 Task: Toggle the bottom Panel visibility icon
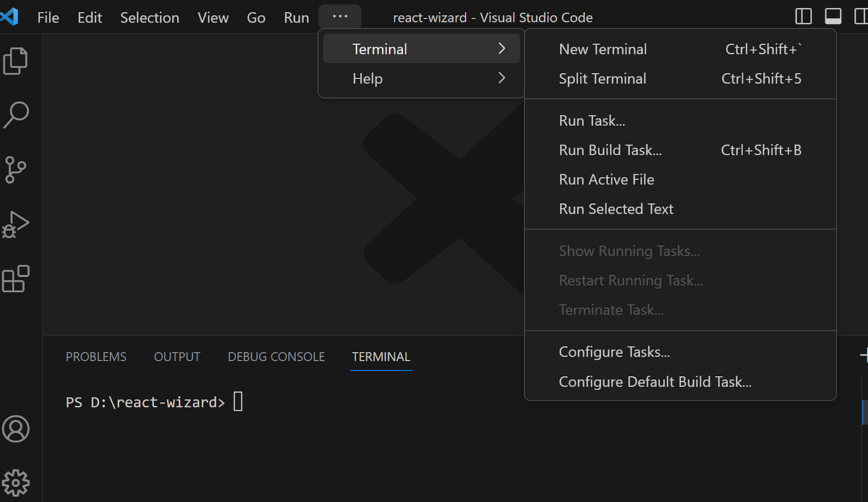point(833,15)
